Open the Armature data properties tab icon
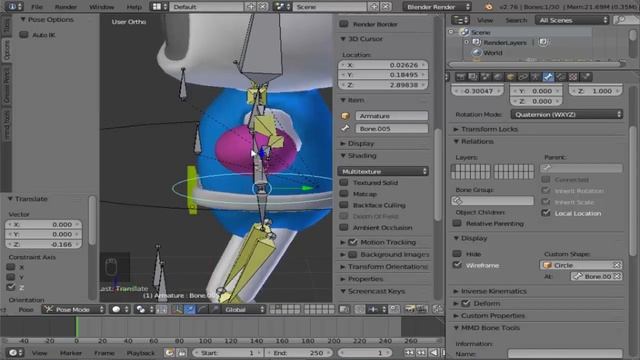The height and width of the screenshot is (360, 640). tap(536, 77)
